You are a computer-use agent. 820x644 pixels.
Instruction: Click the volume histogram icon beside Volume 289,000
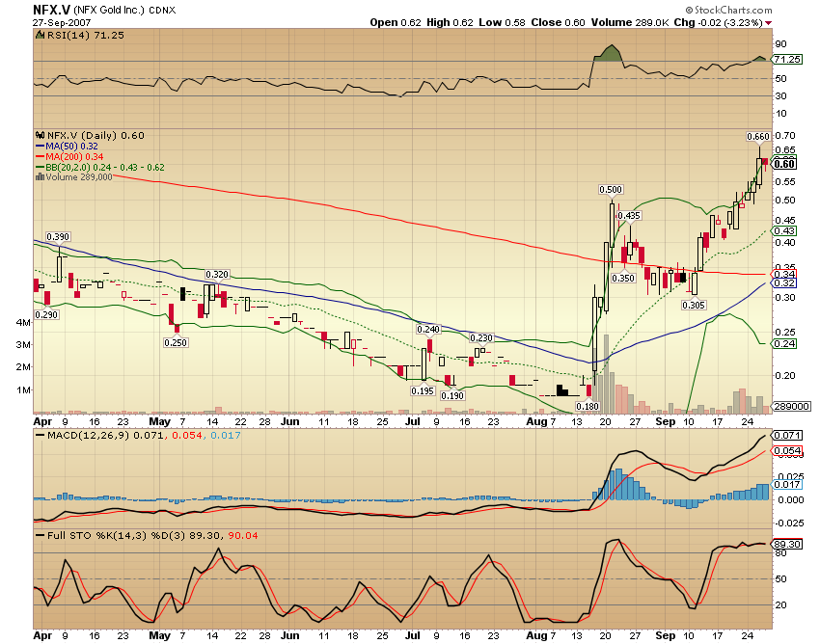point(40,175)
